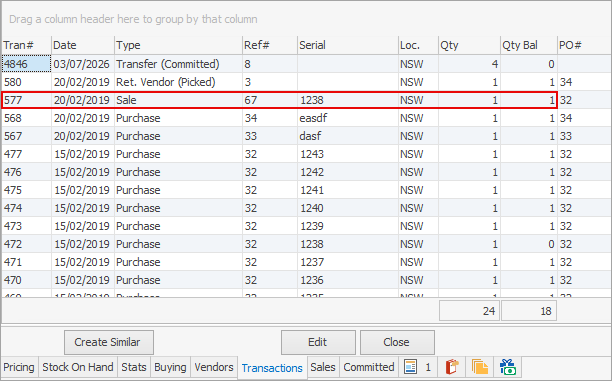Open the Buying tab
The image size is (612, 381).
coord(171,367)
